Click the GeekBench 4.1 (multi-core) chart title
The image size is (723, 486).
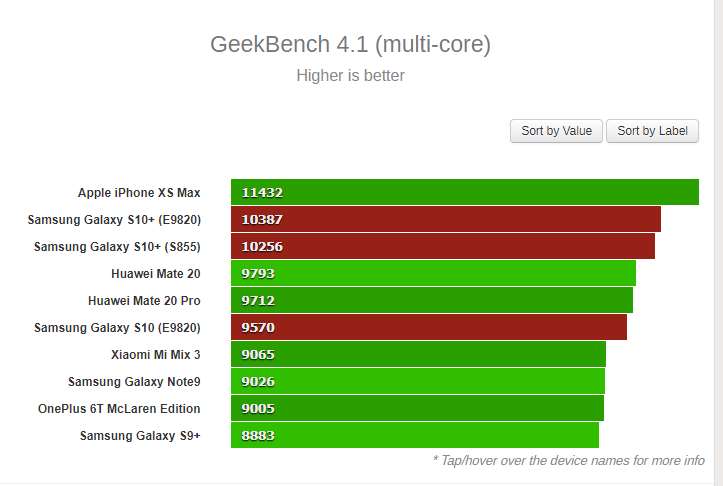click(350, 45)
